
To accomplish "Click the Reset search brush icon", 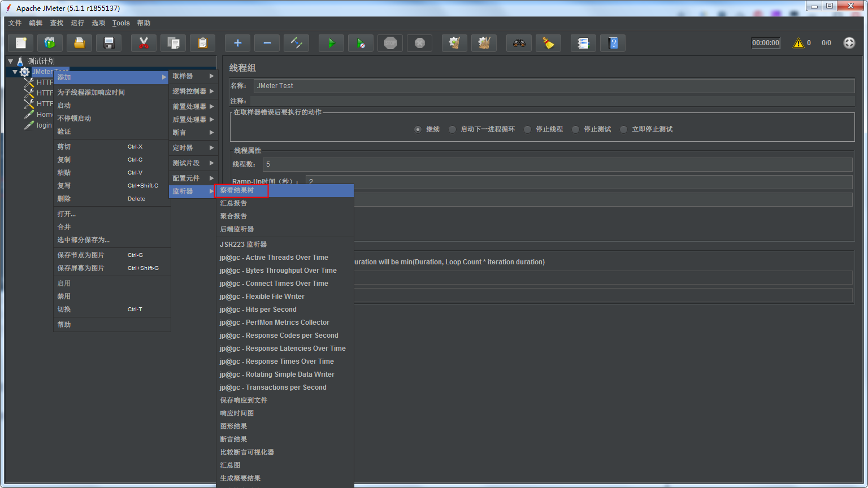I will [548, 43].
